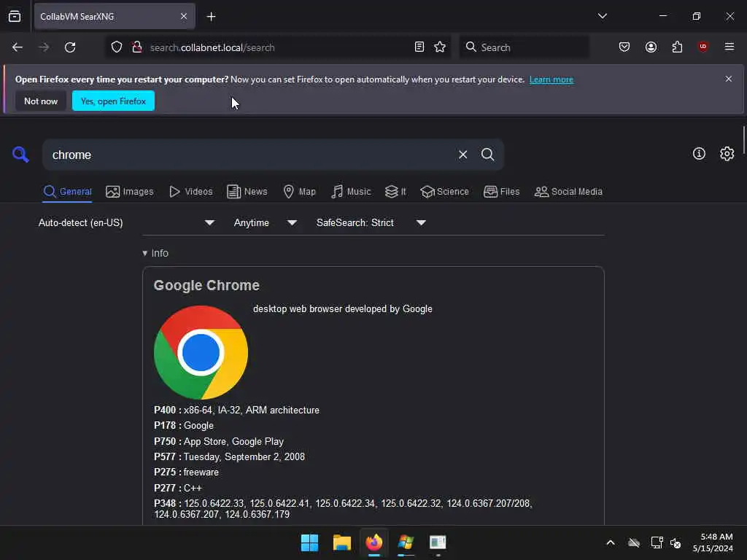Click the URL address bar
Screen dimensions: 747x560
click(x=276, y=47)
